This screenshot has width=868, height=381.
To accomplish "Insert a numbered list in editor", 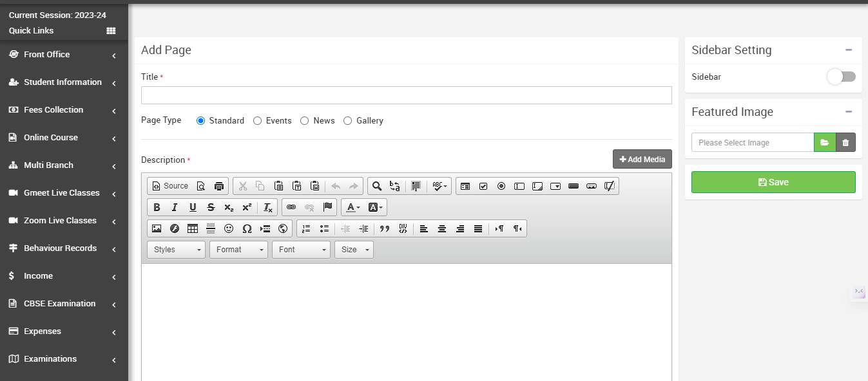I will click(306, 228).
